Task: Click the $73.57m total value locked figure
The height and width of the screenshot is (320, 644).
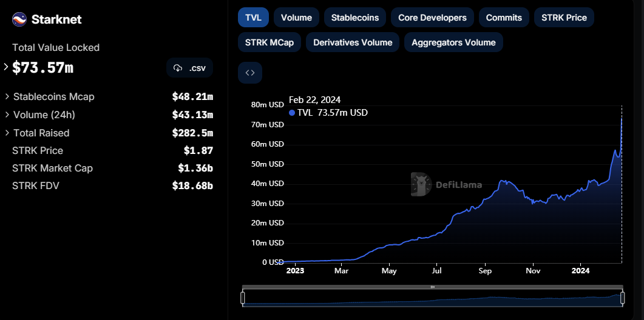Action: 42,68
